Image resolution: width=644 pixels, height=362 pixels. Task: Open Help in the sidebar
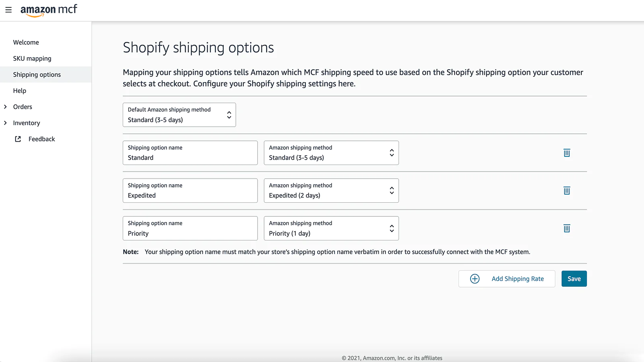[19, 90]
